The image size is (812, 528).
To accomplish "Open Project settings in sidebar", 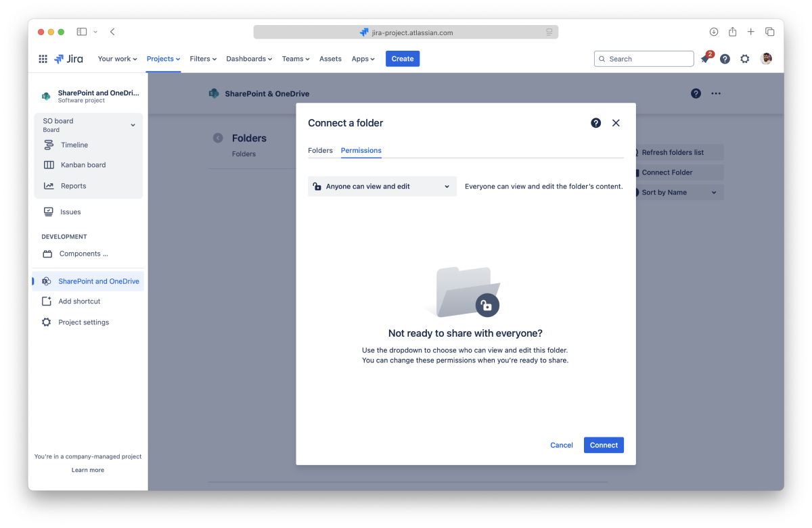I will [83, 322].
